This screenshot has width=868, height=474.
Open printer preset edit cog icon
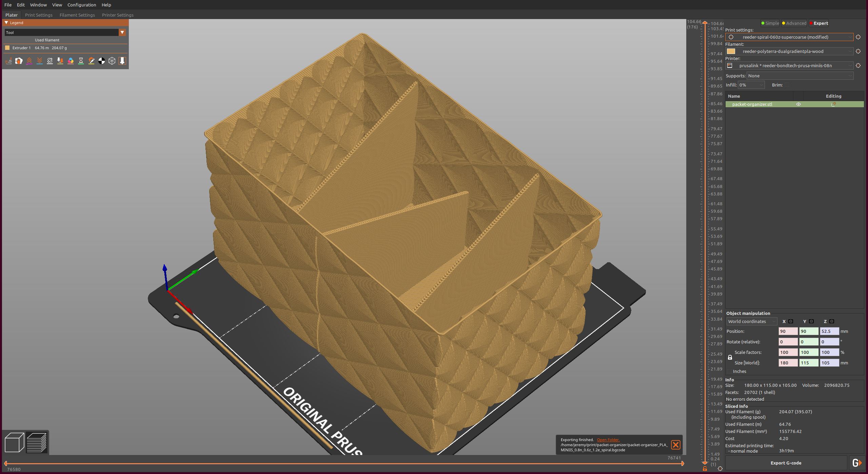(858, 65)
